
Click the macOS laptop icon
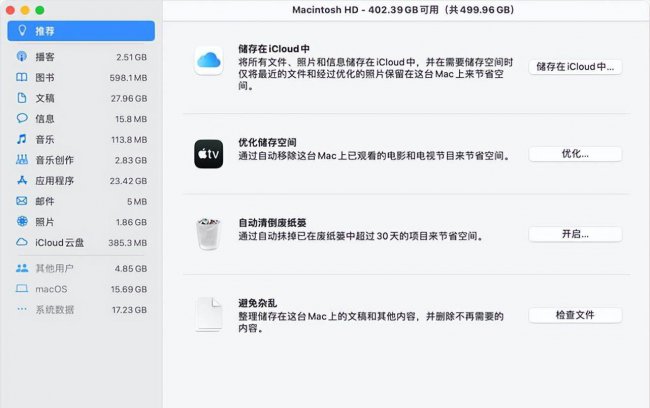click(22, 289)
